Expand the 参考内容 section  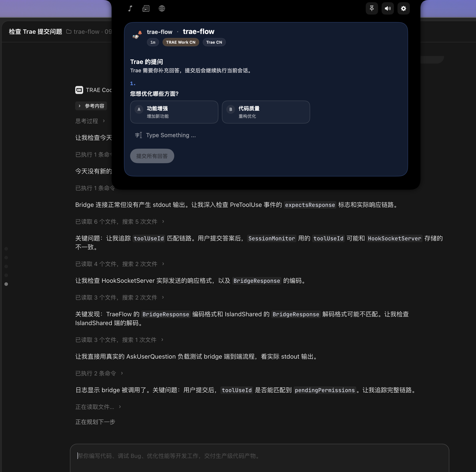tap(91, 106)
